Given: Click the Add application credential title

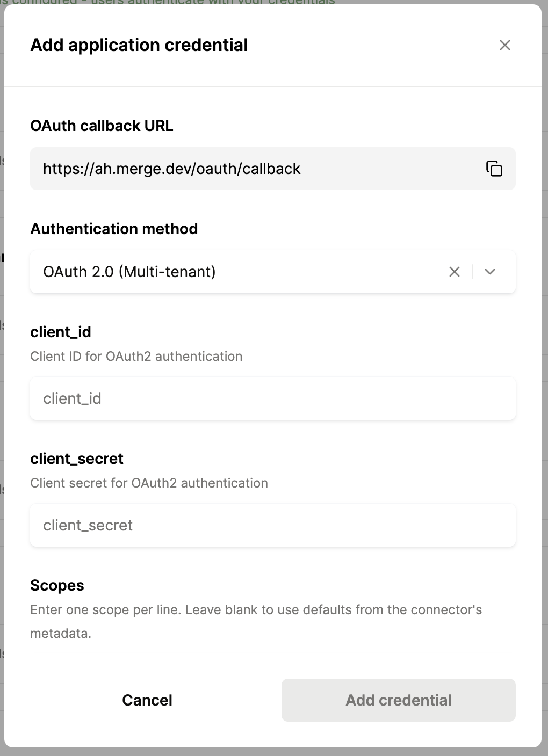Looking at the screenshot, I should [139, 45].
